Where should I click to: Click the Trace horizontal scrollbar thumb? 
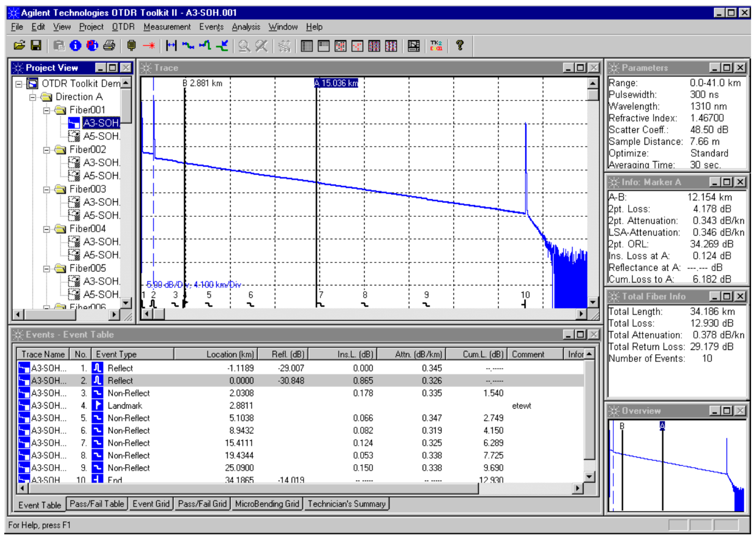[x=159, y=314]
